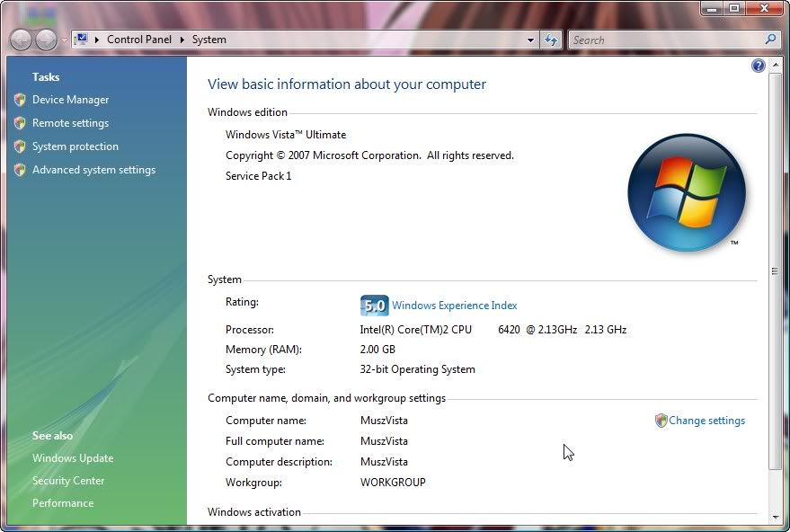Click the search magnifier icon
Viewport: 790px width, 532px height.
[770, 40]
